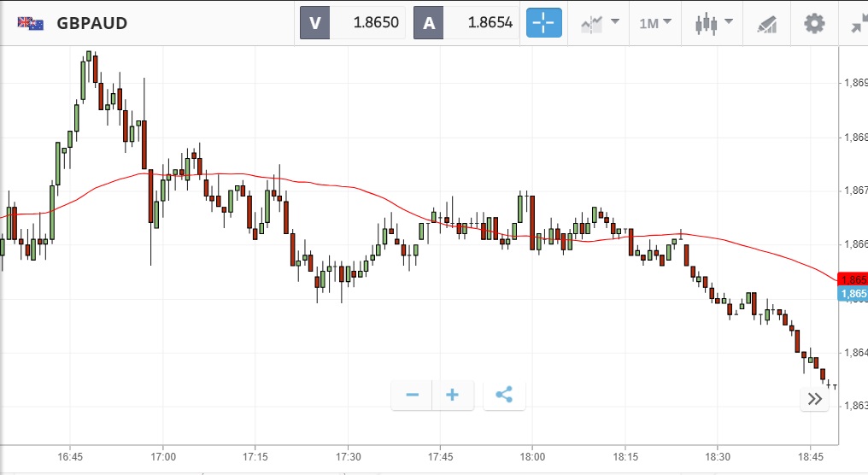The image size is (868, 475).
Task: Open the compare chart dropdown
Action: click(x=599, y=23)
